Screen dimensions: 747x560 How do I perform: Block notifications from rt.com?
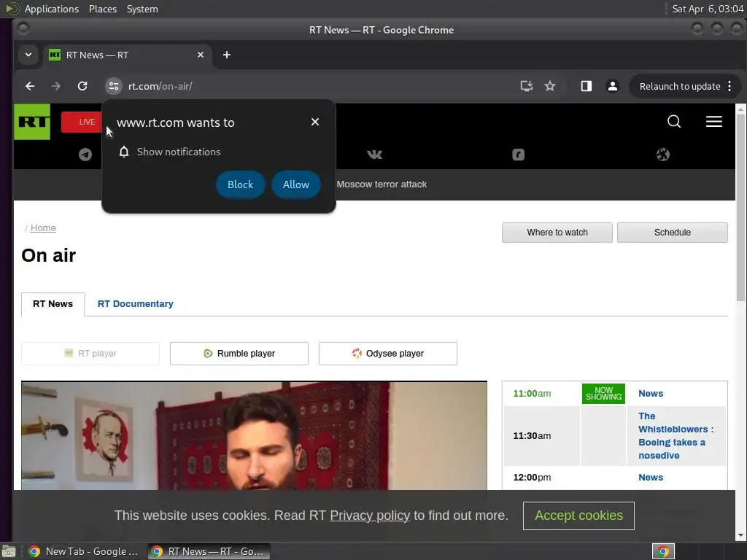(x=240, y=184)
